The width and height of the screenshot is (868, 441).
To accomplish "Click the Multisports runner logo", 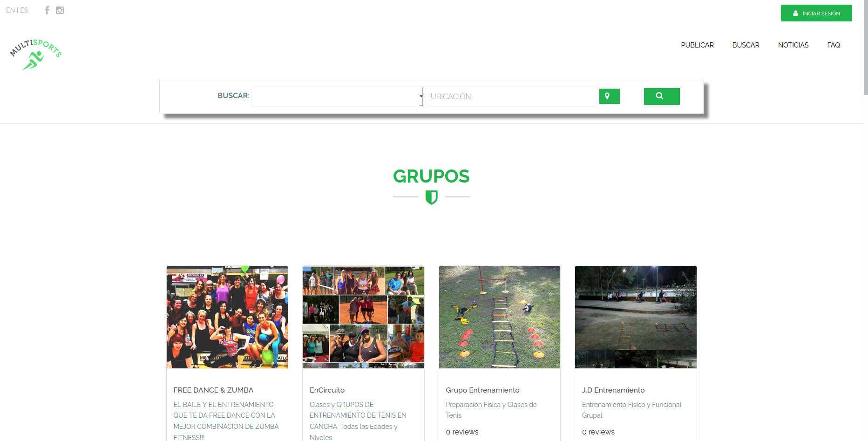I will click(x=35, y=54).
